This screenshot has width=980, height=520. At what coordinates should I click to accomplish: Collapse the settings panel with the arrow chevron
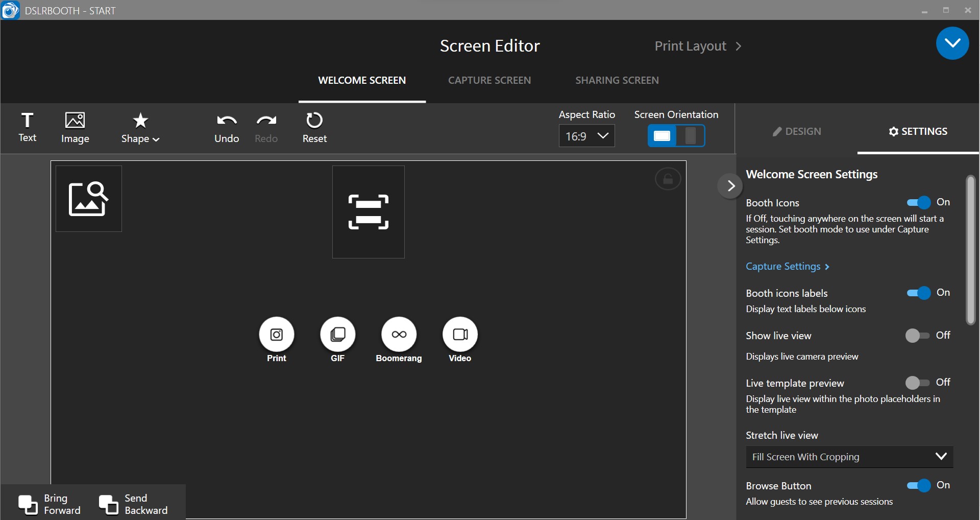(x=730, y=185)
